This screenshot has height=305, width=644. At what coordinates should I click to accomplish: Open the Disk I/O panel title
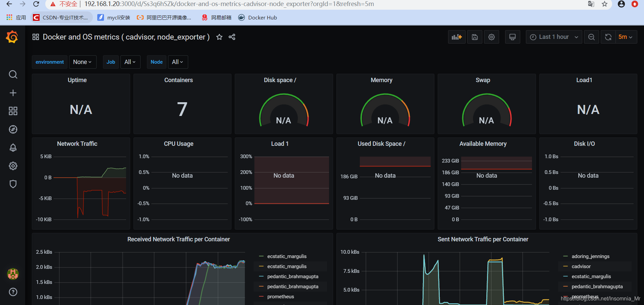pyautogui.click(x=584, y=144)
